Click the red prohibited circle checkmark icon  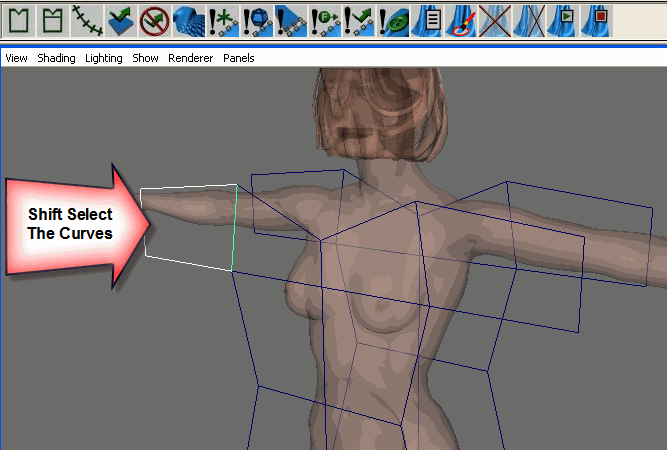154,17
